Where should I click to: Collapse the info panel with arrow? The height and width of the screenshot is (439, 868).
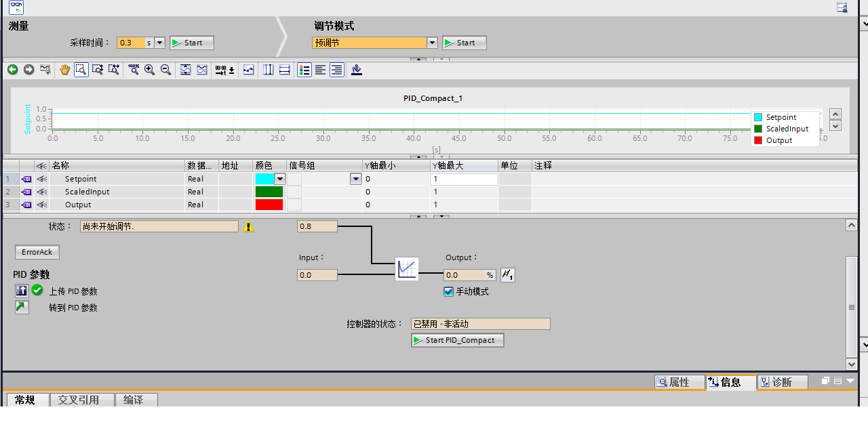tap(850, 381)
